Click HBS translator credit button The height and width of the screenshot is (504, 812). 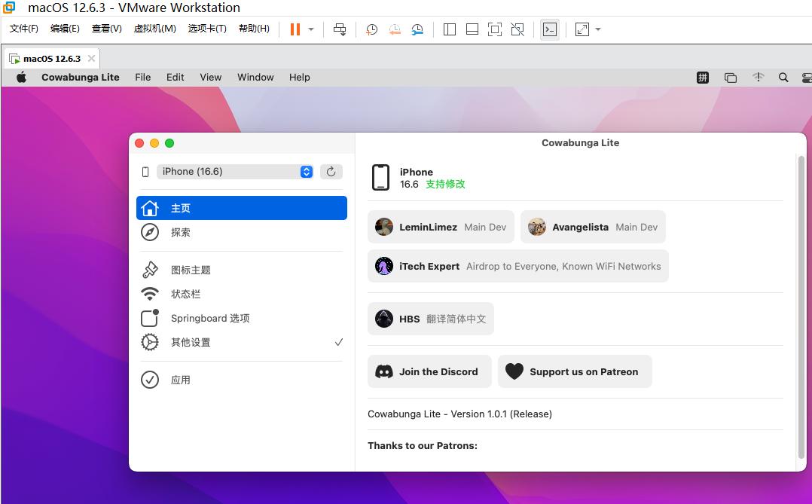pos(431,319)
